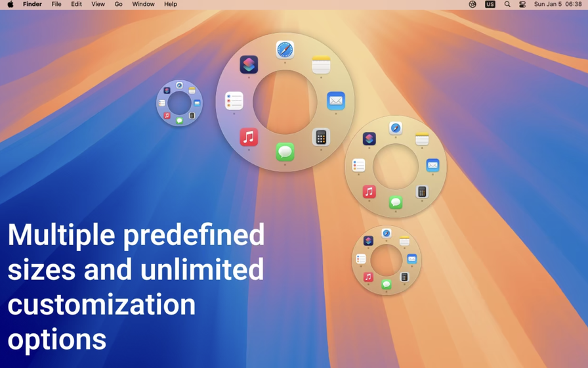Open Safari in the largest circular launcher
Viewport: 588px width, 368px height.
coord(285,50)
